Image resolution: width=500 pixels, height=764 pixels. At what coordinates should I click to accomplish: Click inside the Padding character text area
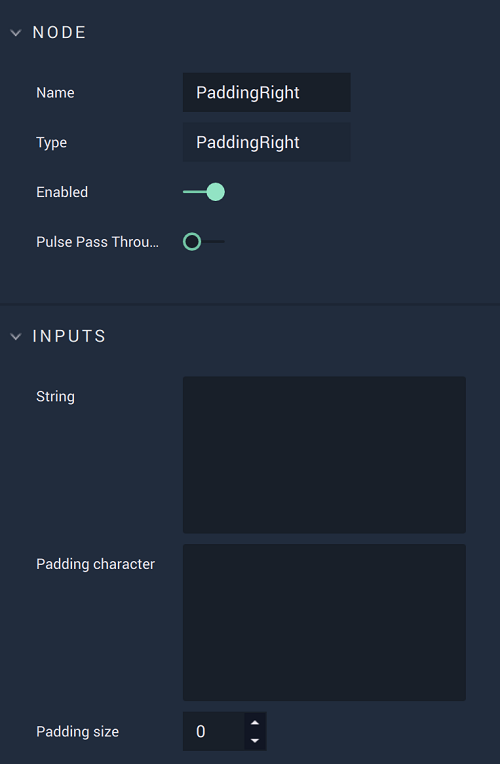[324, 622]
